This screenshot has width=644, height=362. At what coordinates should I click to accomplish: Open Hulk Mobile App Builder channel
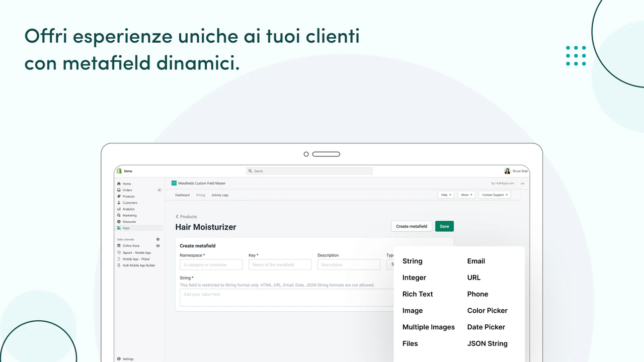click(x=138, y=265)
